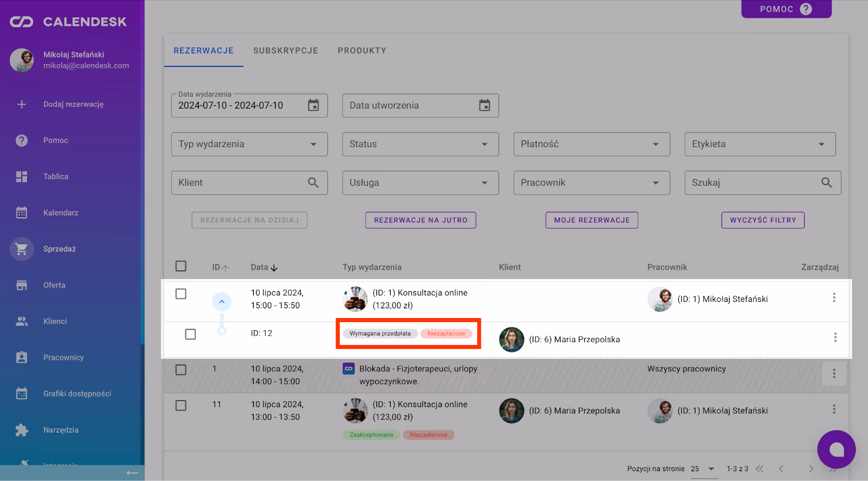Viewport: 868px width, 481px height.
Task: Open the Tablica dashboard icon
Action: [22, 176]
